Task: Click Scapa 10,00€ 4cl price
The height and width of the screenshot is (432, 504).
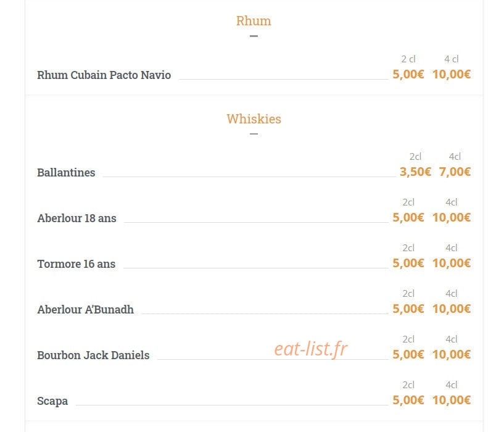Action: pos(452,400)
